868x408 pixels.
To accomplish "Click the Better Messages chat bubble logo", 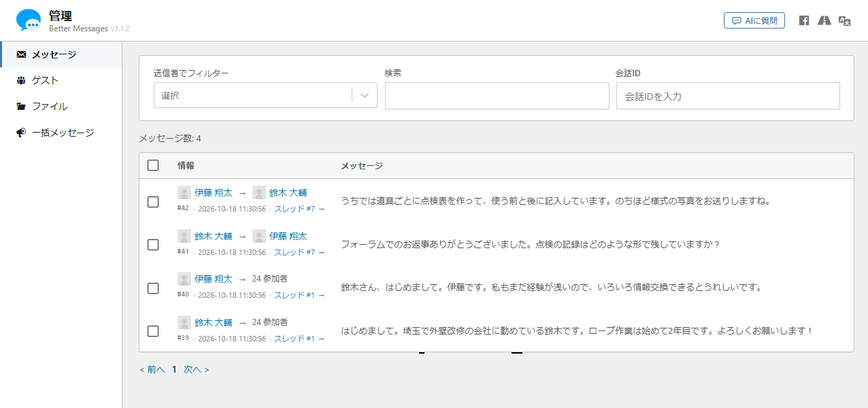I will 29,20.
